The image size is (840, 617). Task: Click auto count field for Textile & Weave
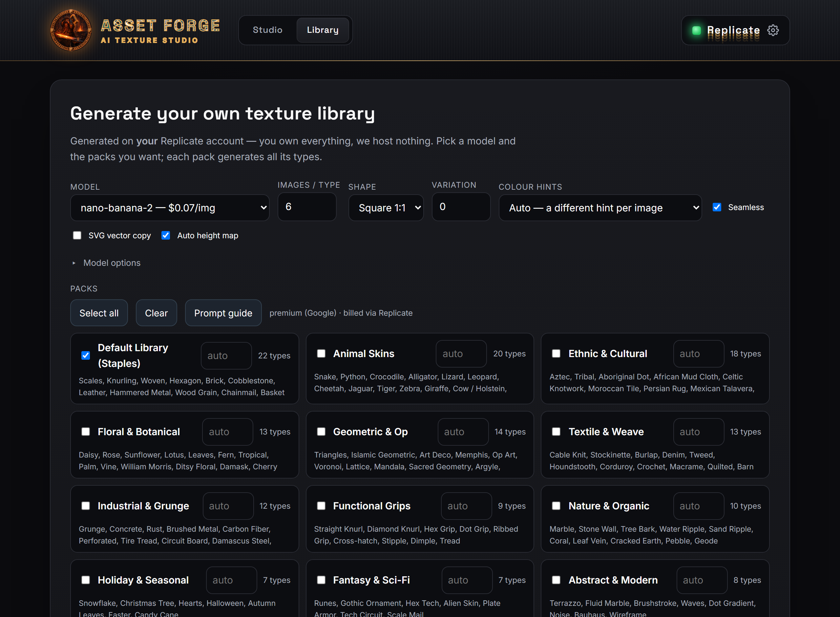(x=699, y=432)
